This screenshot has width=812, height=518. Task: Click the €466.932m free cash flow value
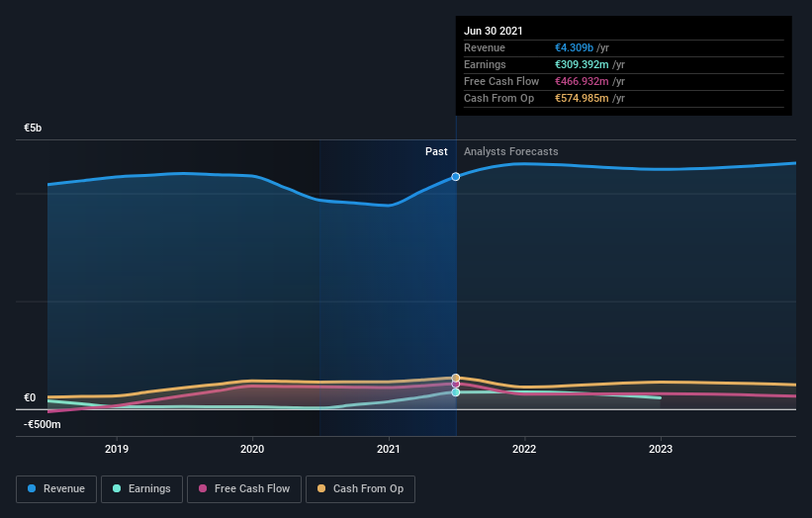click(582, 81)
